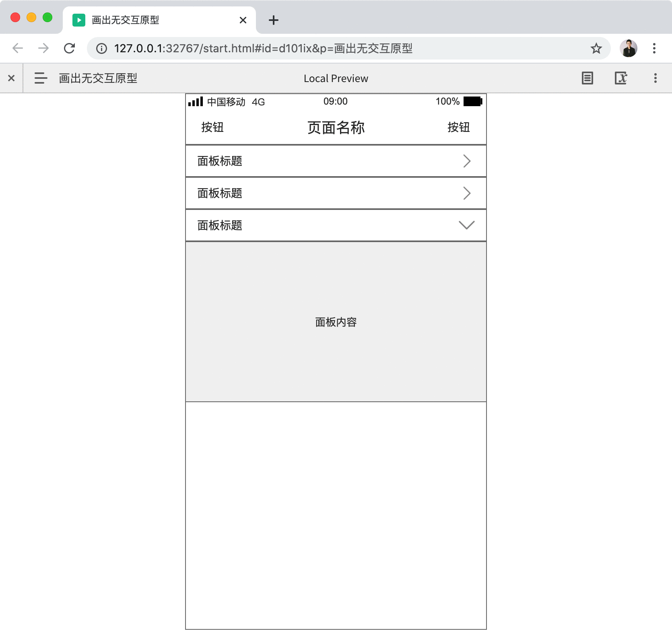Expand the second 面板标题 row chevron

(467, 193)
